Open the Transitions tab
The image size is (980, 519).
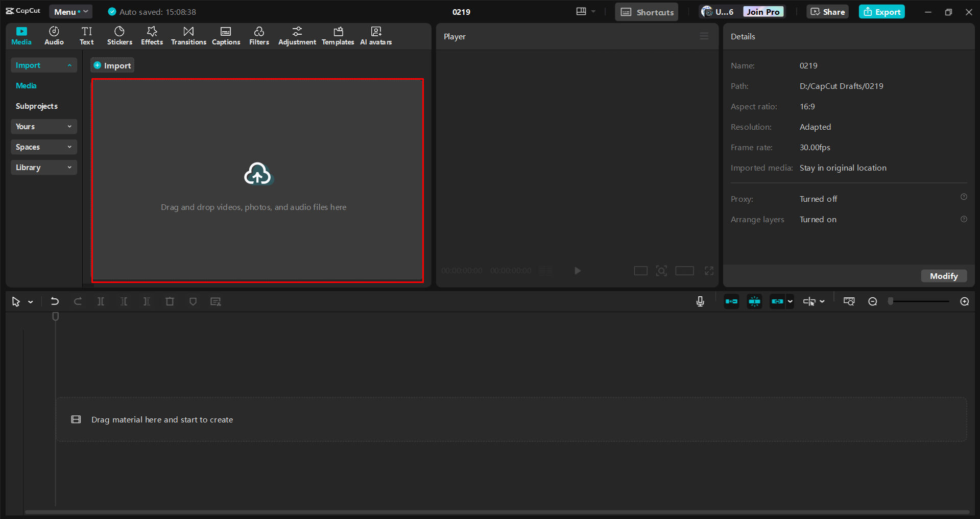tap(188, 36)
